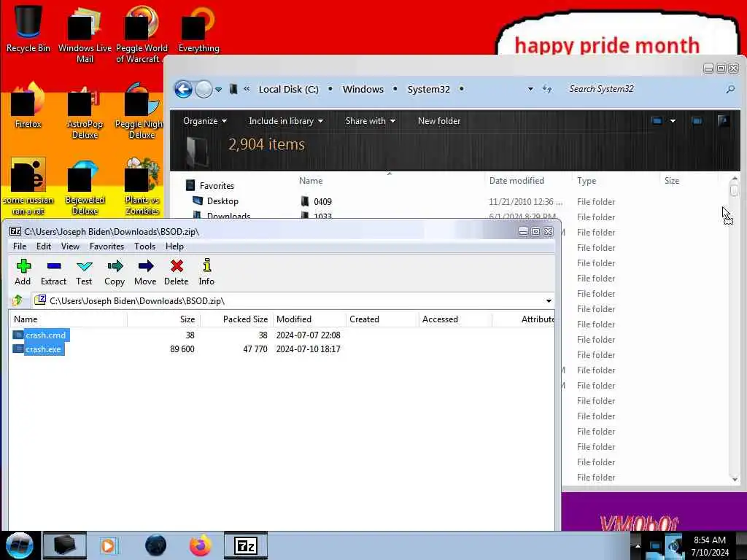This screenshot has height=560, width=747.
Task: Open the view options dropdown arrow
Action: pos(673,121)
